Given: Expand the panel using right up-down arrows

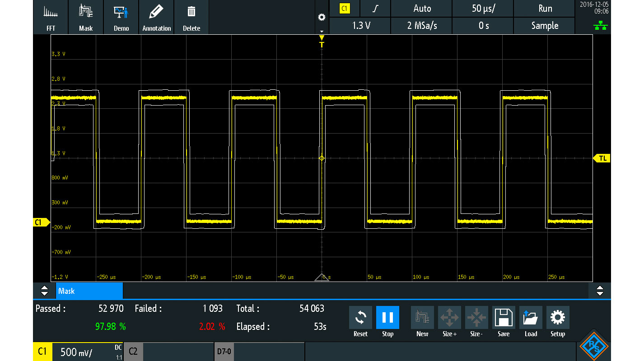Looking at the screenshot, I should 600,291.
